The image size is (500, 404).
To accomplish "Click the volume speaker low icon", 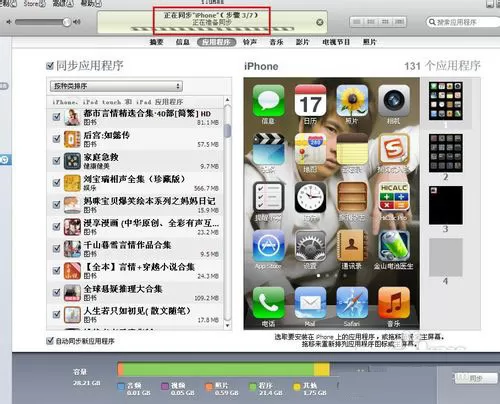I will click(9, 22).
